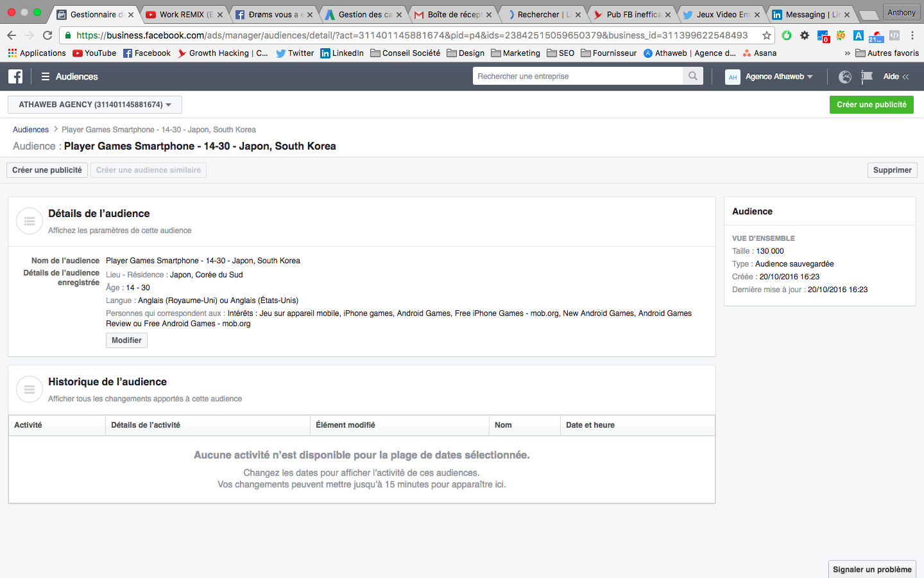Show hidden bookmarks with the overflow chevron
The height and width of the screenshot is (578, 924).
(x=847, y=53)
